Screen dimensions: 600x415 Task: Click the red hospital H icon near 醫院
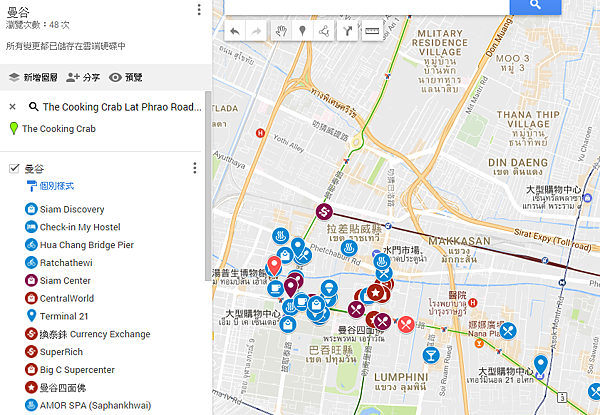(473, 303)
